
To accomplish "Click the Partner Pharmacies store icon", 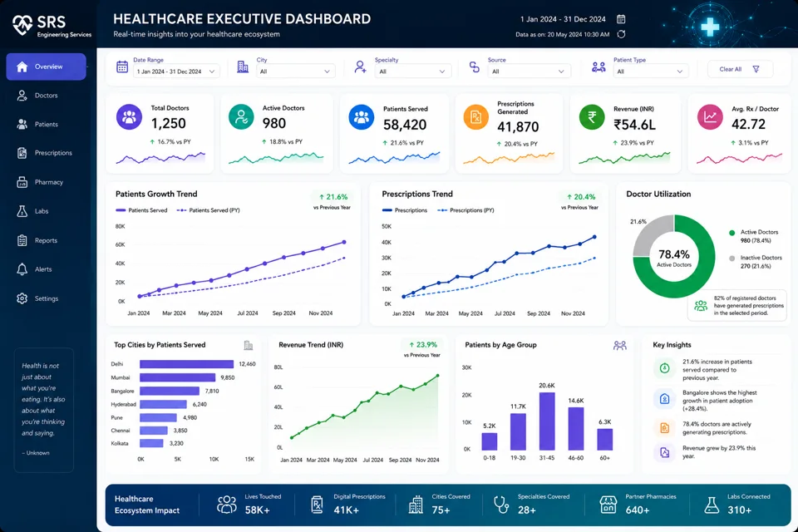I will click(x=608, y=505).
